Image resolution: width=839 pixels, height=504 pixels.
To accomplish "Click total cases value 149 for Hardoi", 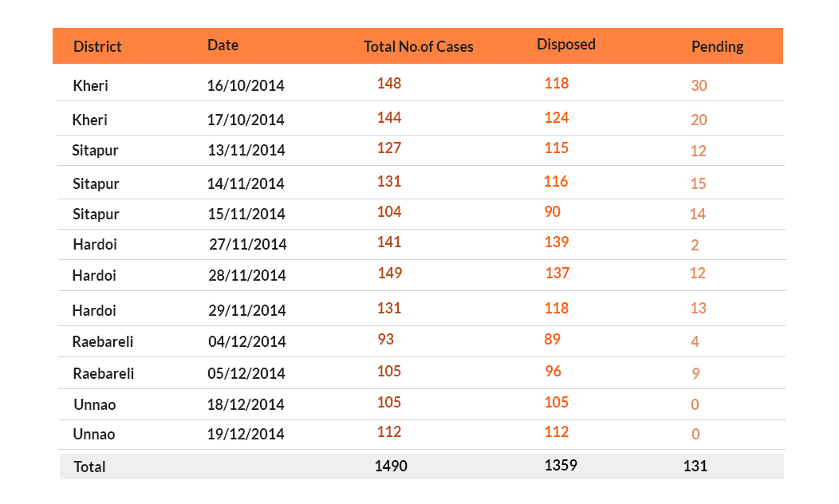I will tap(389, 273).
